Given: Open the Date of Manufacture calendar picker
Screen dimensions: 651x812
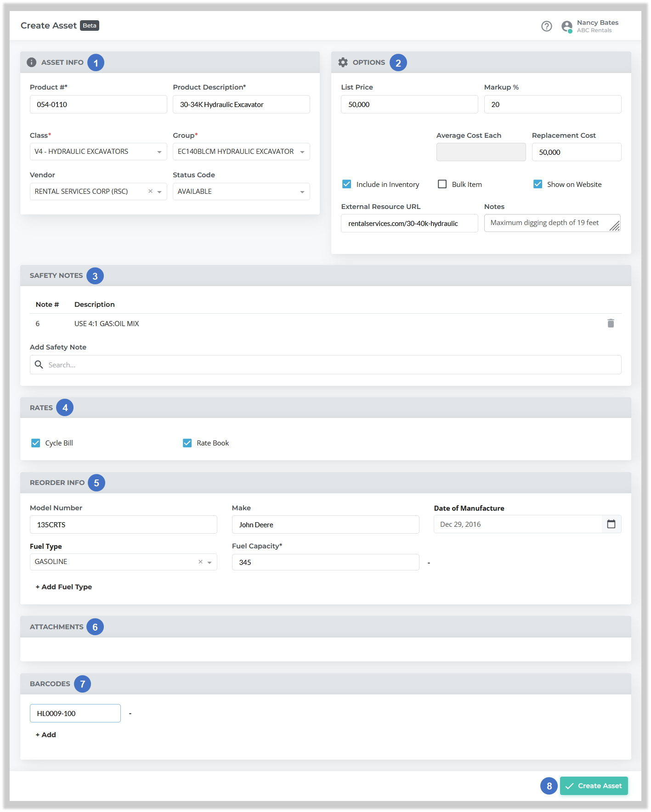Looking at the screenshot, I should tap(611, 524).
